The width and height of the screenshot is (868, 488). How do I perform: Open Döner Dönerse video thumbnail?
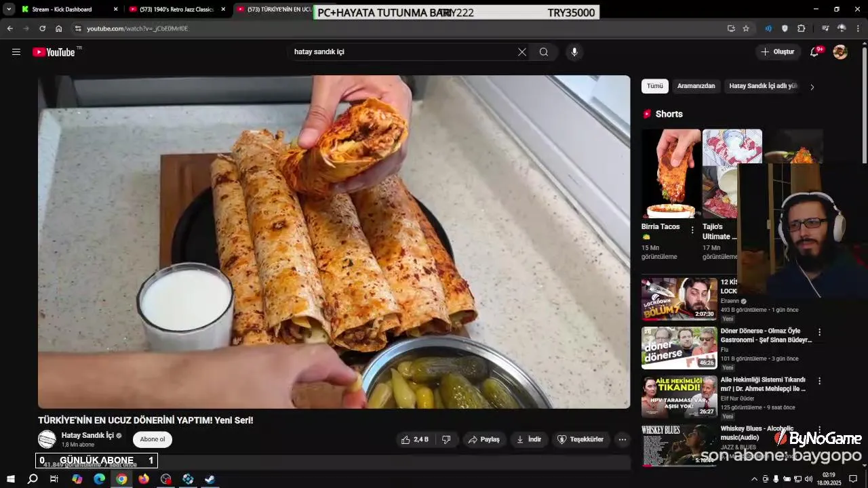(679, 348)
